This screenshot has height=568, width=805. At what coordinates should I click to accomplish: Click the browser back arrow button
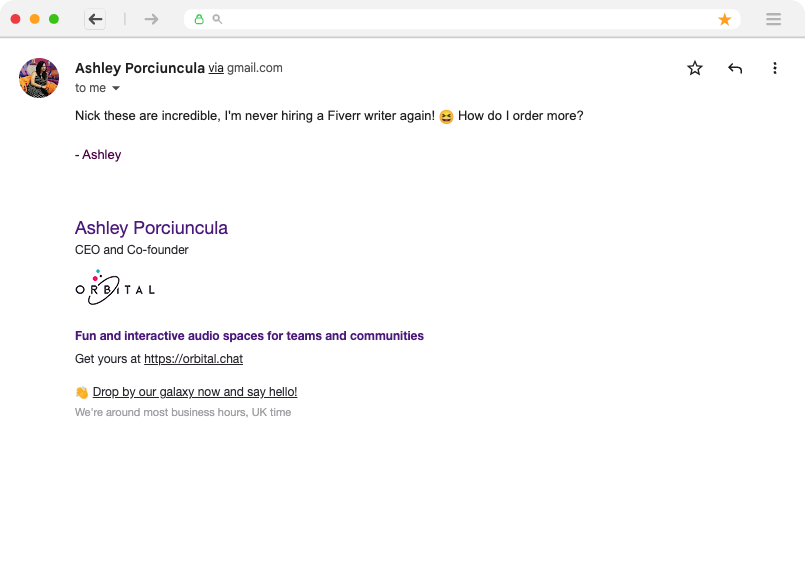coord(95,20)
